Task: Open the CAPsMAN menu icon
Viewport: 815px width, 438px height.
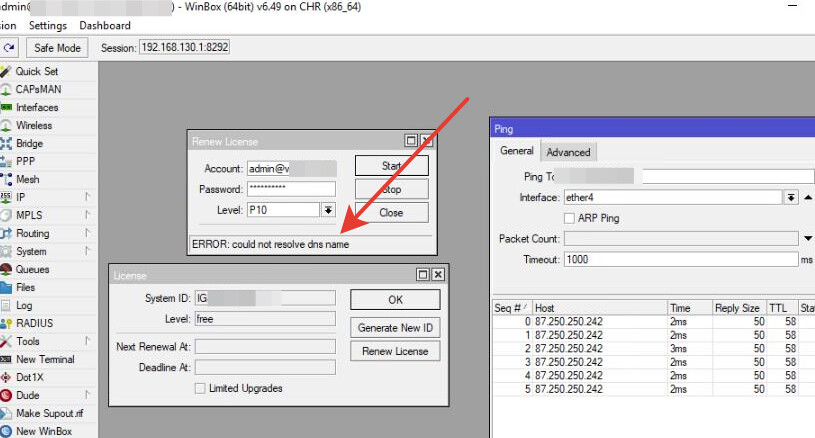Action: [x=6, y=89]
